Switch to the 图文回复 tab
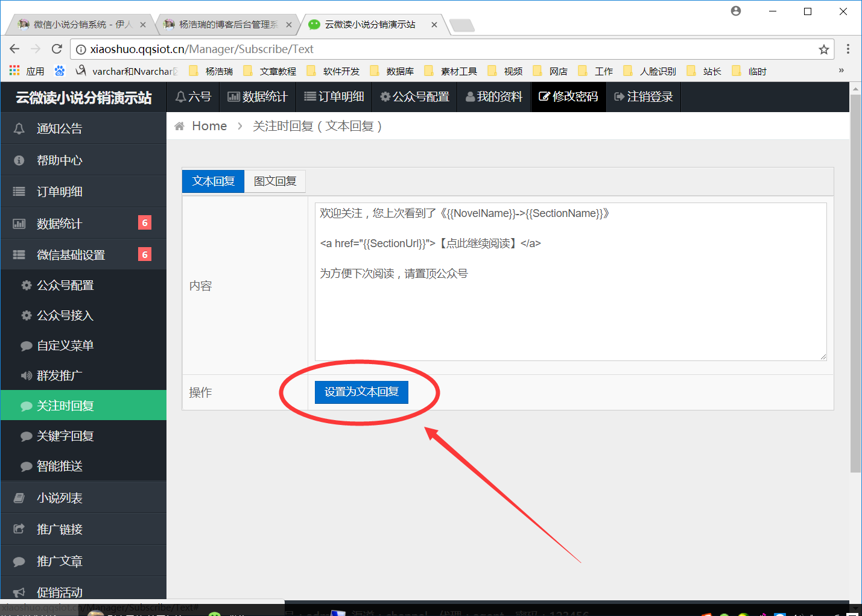Screen dimensions: 862x616 (275, 181)
